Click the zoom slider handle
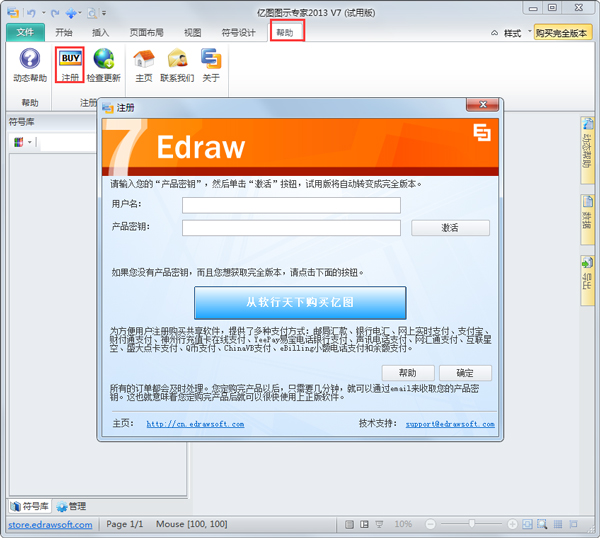 click(x=472, y=523)
